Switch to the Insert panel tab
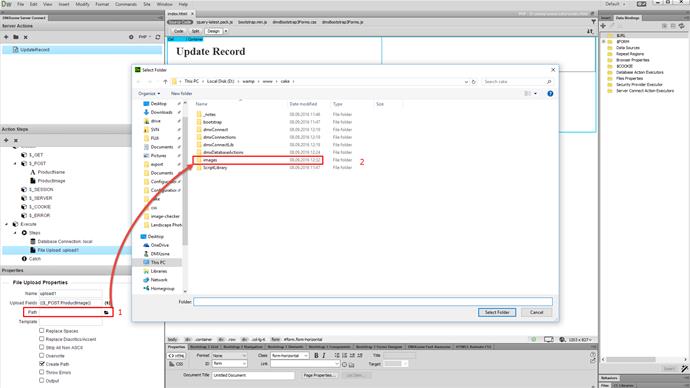The width and height of the screenshot is (690, 388). click(606, 18)
